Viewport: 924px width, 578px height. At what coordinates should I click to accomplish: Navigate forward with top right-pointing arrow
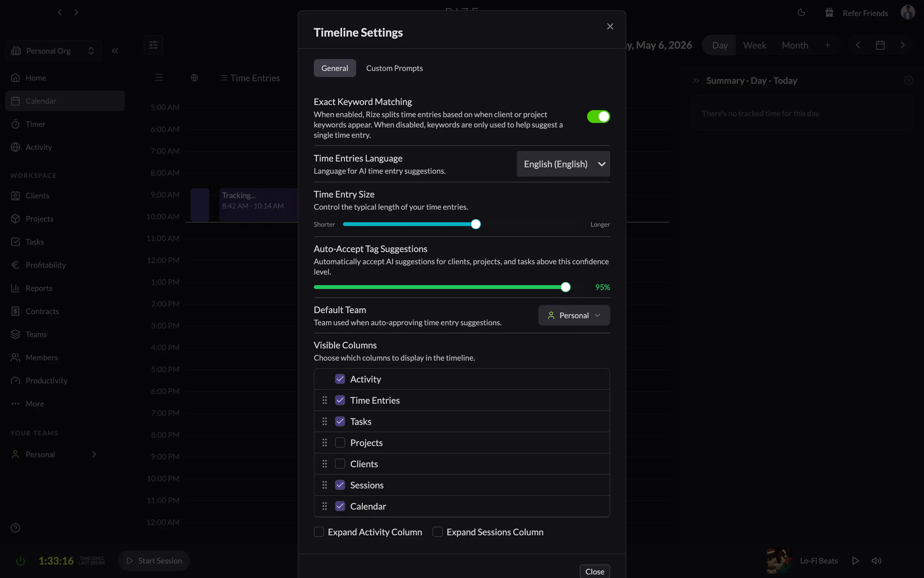[x=76, y=12]
